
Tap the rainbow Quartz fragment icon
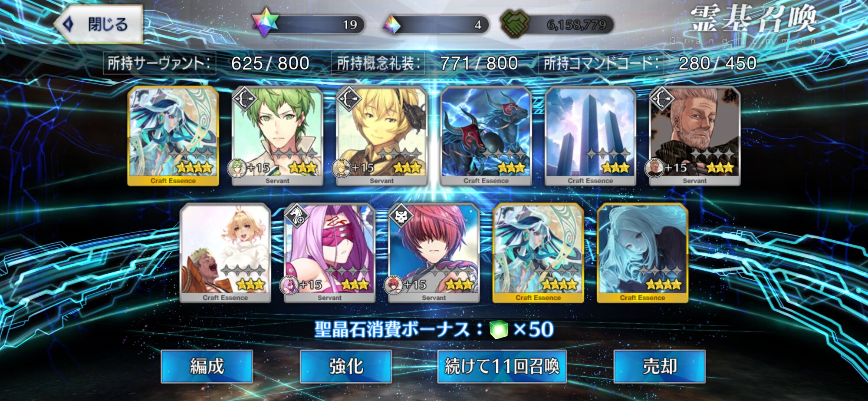click(x=392, y=24)
